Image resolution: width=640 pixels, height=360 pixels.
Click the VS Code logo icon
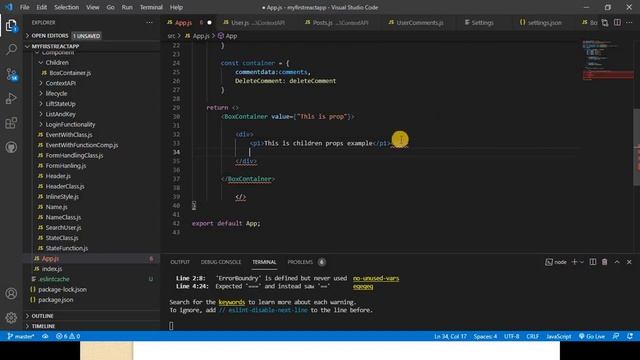coord(9,7)
